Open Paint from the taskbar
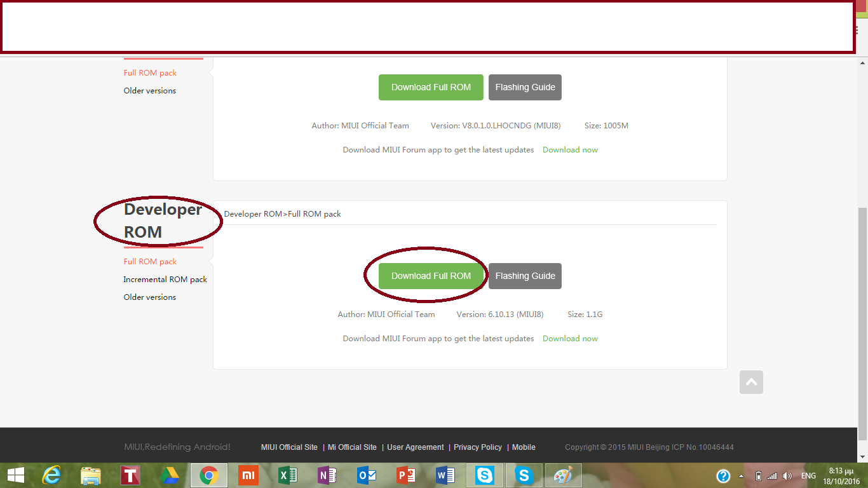 [x=564, y=475]
